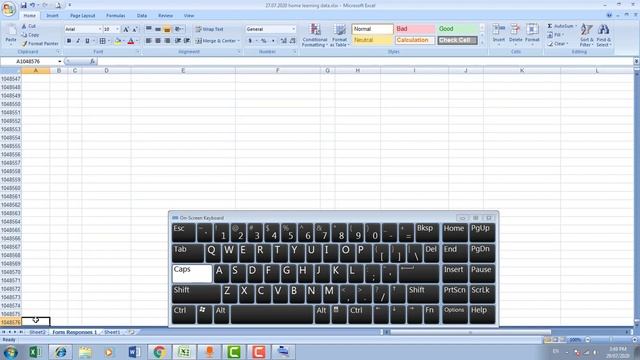640x360 pixels.
Task: Click the horizontal scrollbar
Action: (470, 332)
